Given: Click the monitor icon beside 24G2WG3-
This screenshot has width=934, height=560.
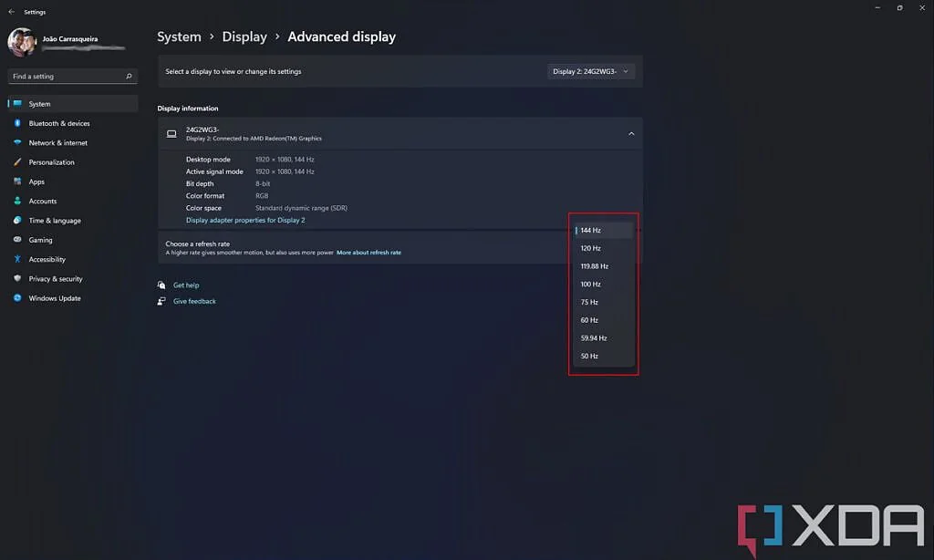Looking at the screenshot, I should 171,134.
